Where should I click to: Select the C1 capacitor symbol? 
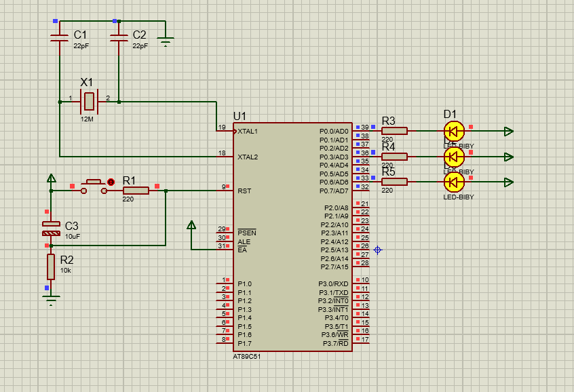click(59, 38)
